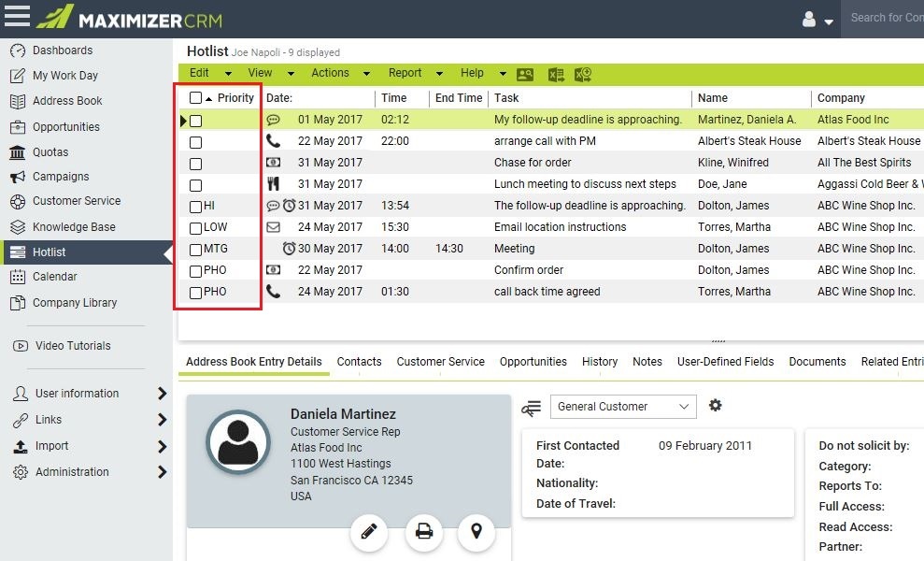Sort by the Company column header

pyautogui.click(x=841, y=98)
